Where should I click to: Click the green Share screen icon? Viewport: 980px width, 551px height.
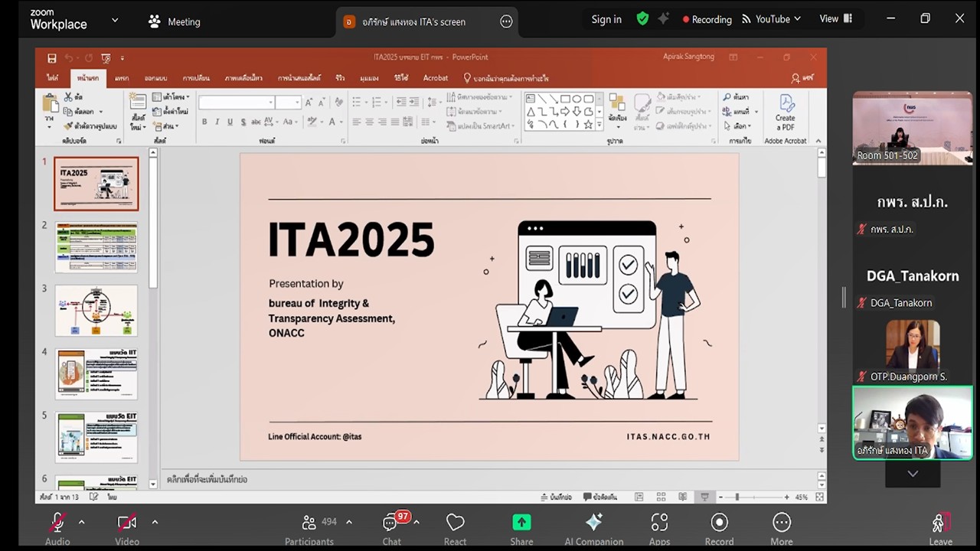(521, 522)
